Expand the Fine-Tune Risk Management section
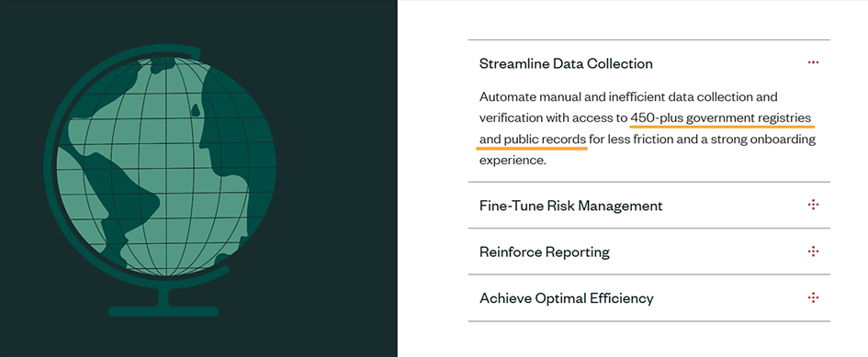This screenshot has height=357, width=868. click(x=648, y=206)
